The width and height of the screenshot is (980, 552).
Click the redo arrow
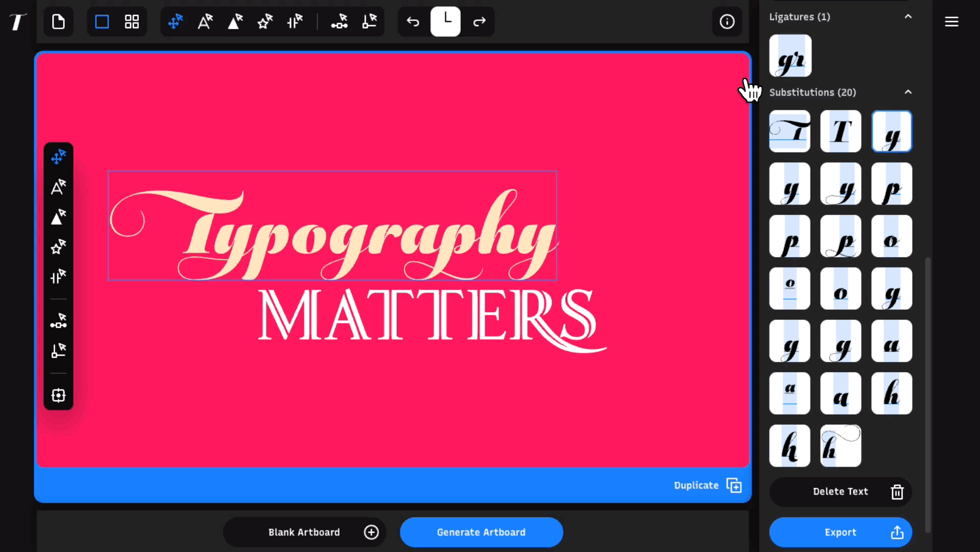pyautogui.click(x=479, y=21)
